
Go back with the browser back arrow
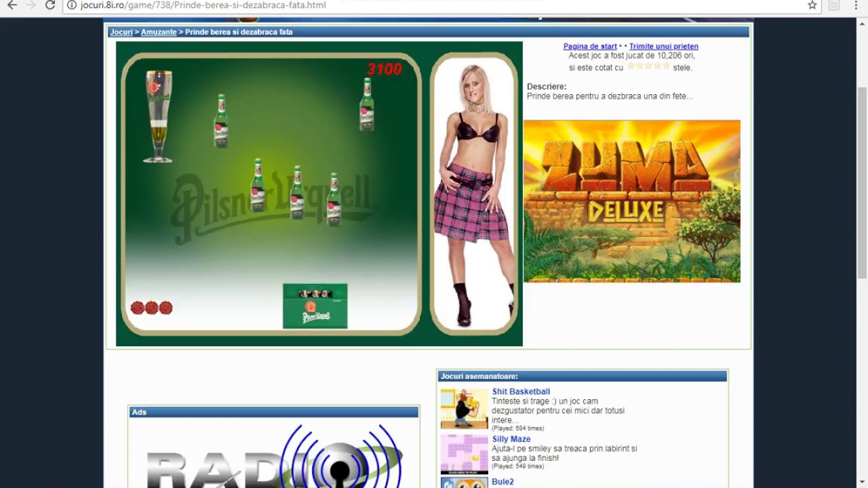point(12,5)
